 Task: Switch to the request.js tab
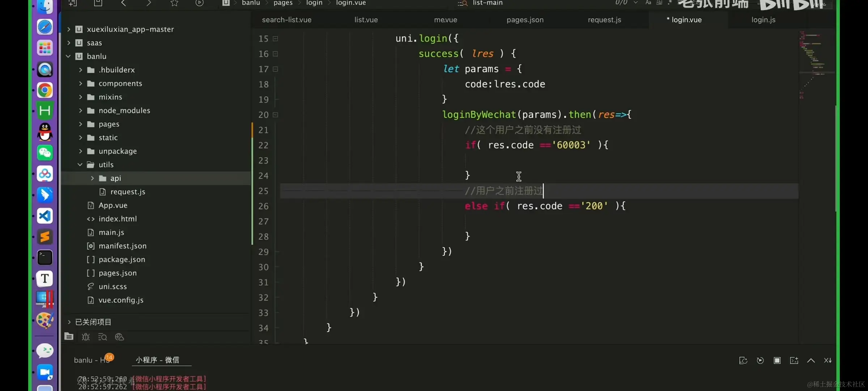604,20
